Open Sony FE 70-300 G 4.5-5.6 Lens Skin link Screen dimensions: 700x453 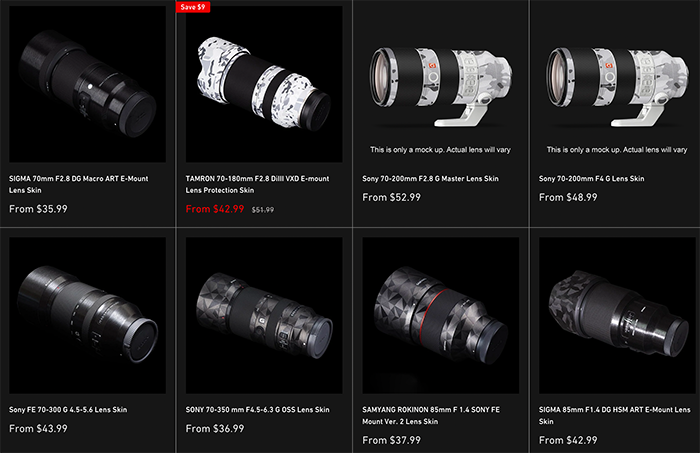pos(68,410)
